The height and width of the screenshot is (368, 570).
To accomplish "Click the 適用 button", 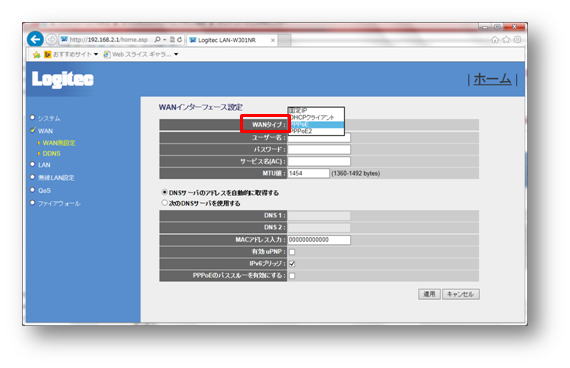I will coord(429,294).
